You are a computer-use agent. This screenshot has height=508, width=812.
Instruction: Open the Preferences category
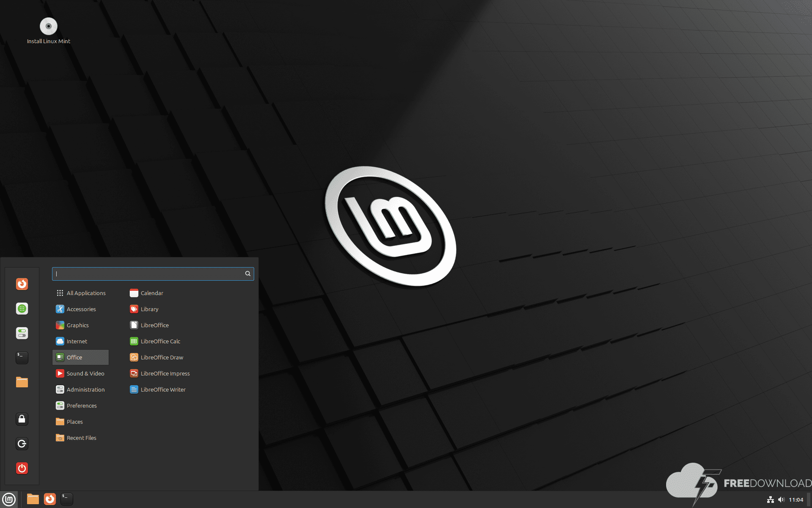(x=81, y=406)
